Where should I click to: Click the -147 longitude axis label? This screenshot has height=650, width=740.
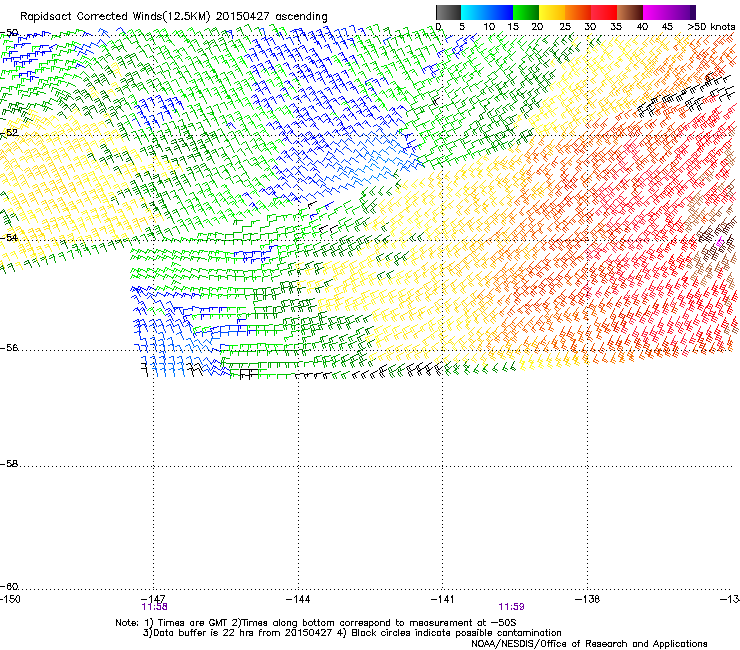click(x=154, y=599)
